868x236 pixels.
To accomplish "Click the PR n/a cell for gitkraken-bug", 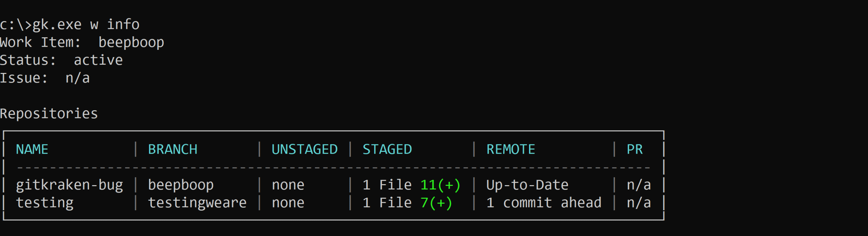I will click(x=639, y=185).
